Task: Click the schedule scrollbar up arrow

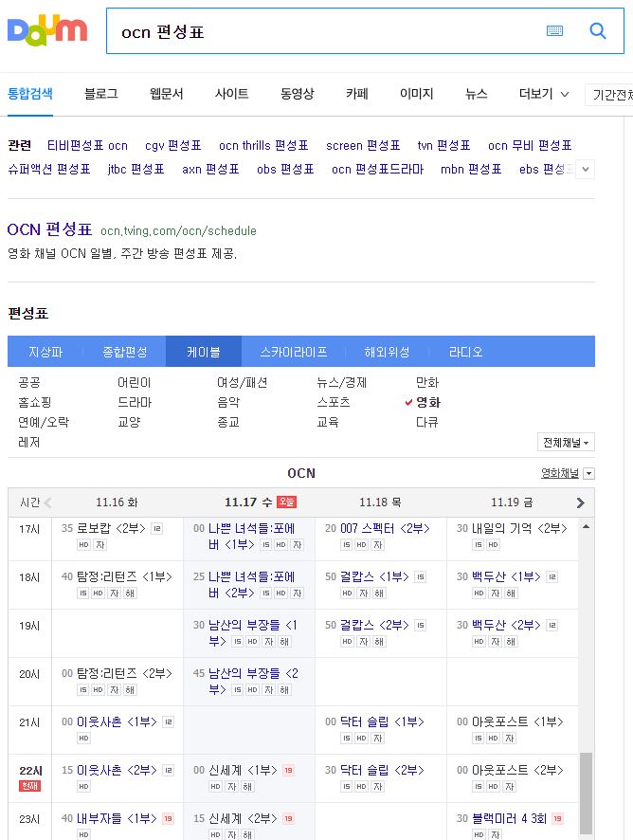Action: (x=586, y=526)
